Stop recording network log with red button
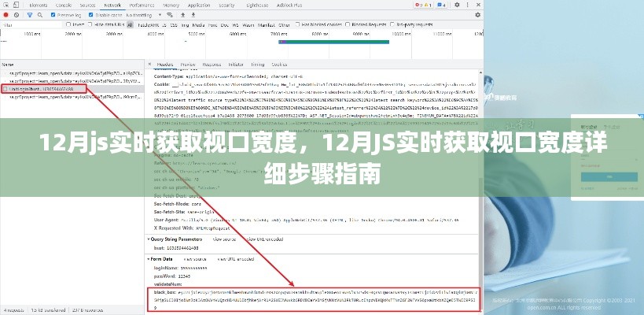The width and height of the screenshot is (644, 315). [x=6, y=15]
